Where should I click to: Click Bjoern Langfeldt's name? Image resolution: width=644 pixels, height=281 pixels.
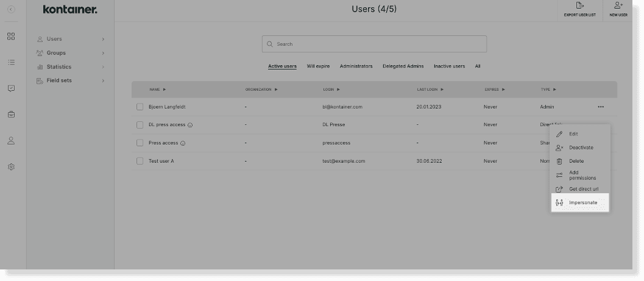point(167,107)
